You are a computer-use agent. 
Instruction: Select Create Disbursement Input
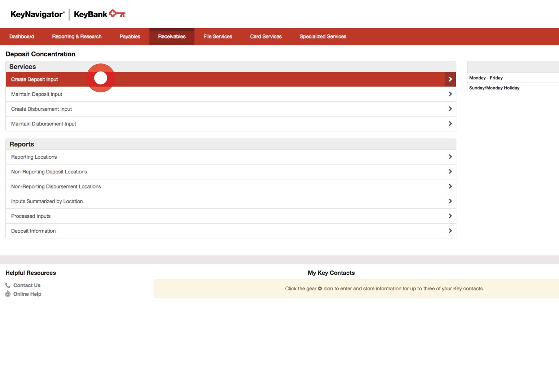[41, 109]
